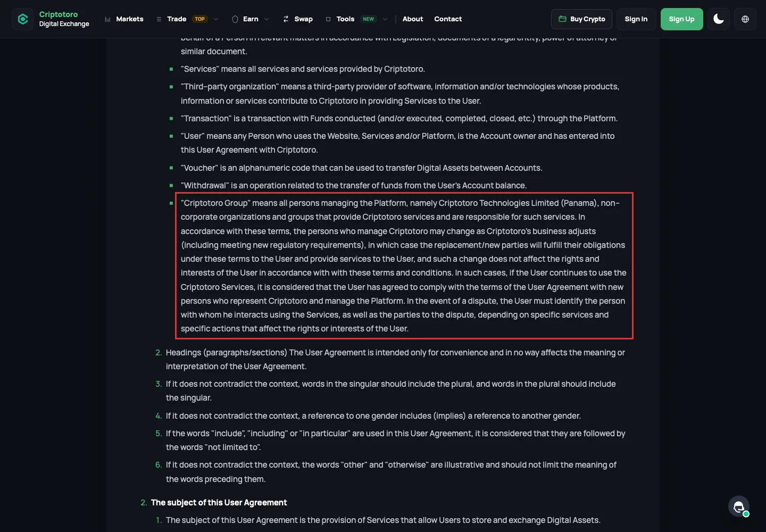Click the NEW badge next to Tools
This screenshot has width=766, height=532.
click(369, 19)
